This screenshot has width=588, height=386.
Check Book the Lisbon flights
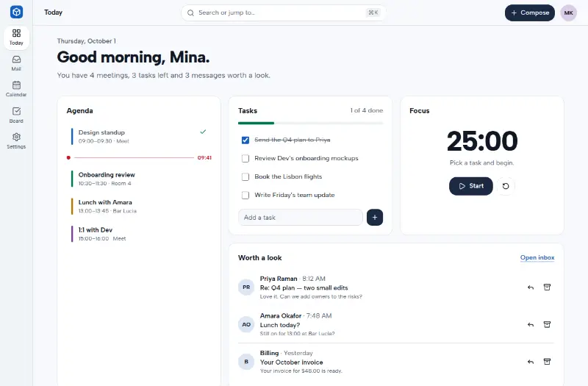pos(245,176)
